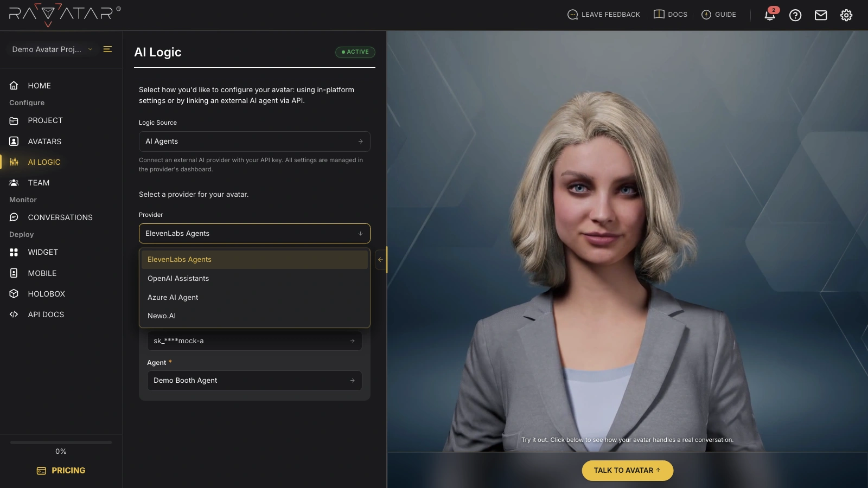The image size is (868, 488).
Task: Click the 0% usage value
Action: (x=61, y=452)
